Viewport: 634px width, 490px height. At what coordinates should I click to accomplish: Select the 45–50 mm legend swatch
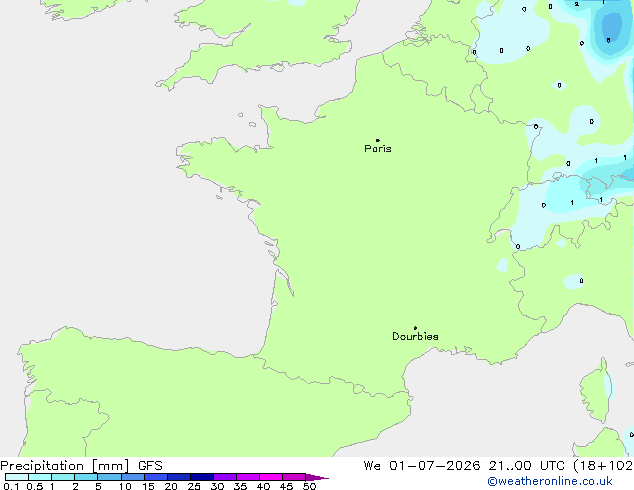coord(294,477)
